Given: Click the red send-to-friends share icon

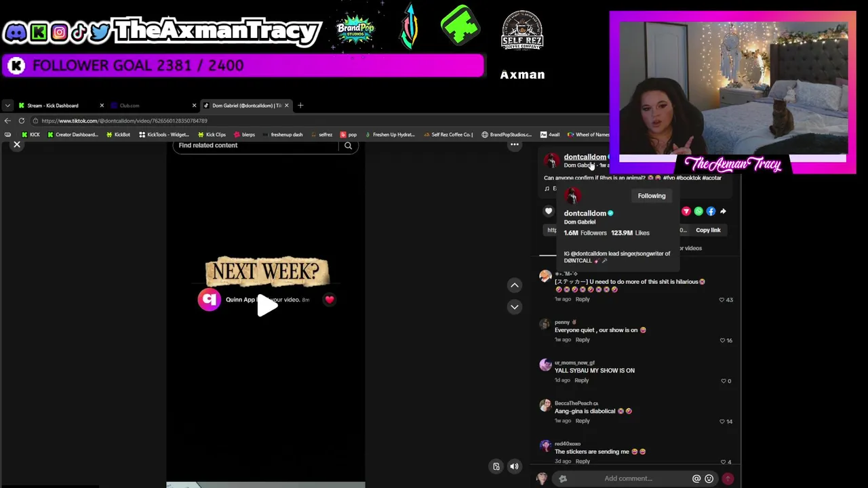Looking at the screenshot, I should tap(686, 211).
